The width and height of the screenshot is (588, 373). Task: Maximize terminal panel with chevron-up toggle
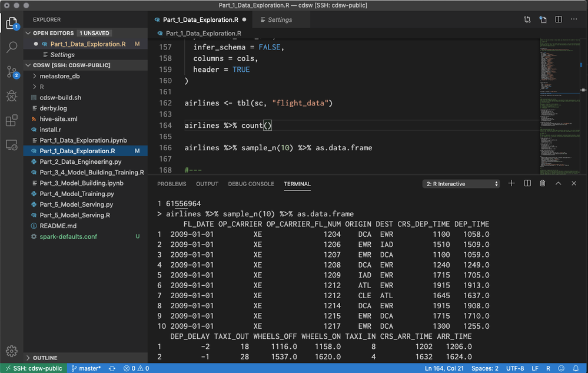(558, 183)
